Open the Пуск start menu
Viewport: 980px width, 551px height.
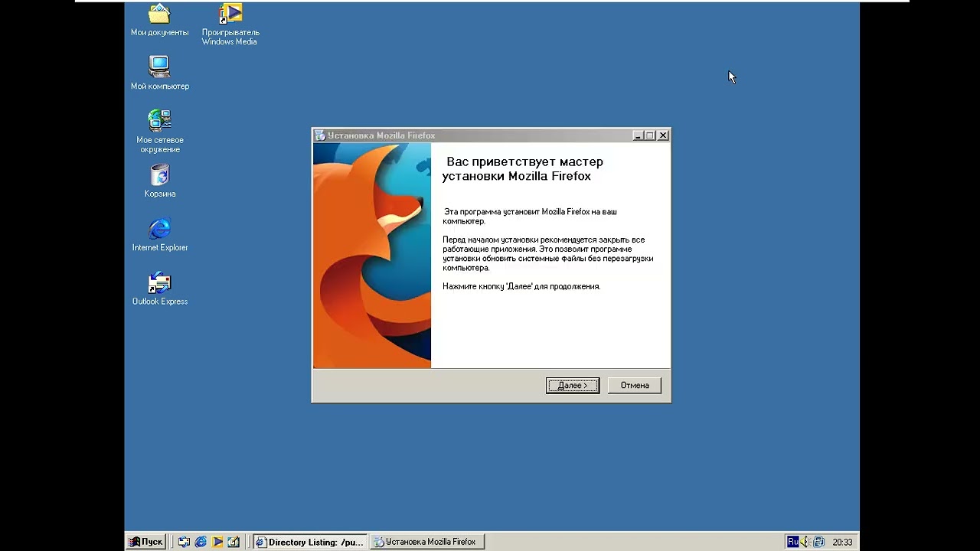[145, 542]
